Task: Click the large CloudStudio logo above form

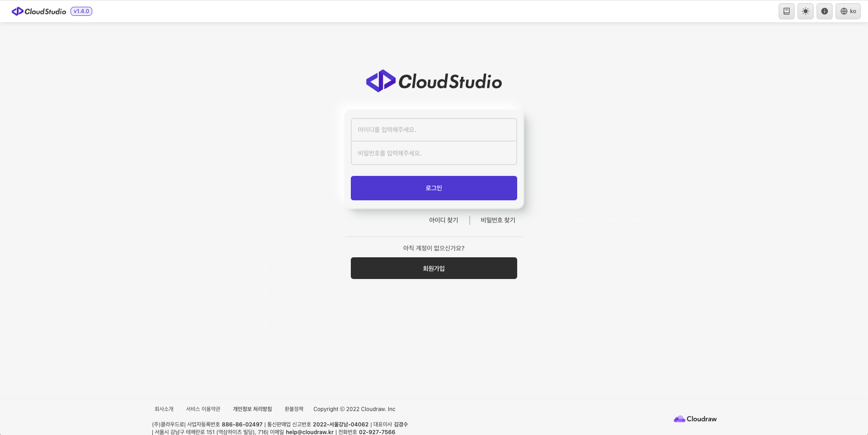Action: tap(434, 81)
